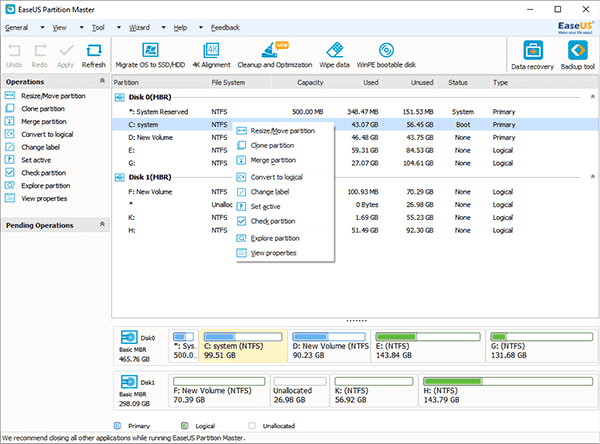Image resolution: width=600 pixels, height=444 pixels.
Task: Open the General menu dropdown arrow
Action: coord(42,28)
